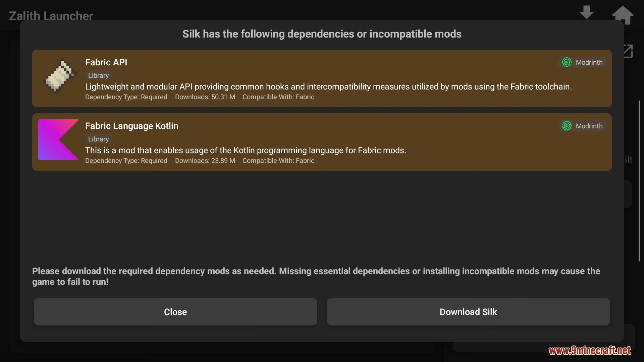This screenshot has height=362, width=644.
Task: Select Downloads: 50.31 M text
Action: (x=205, y=97)
